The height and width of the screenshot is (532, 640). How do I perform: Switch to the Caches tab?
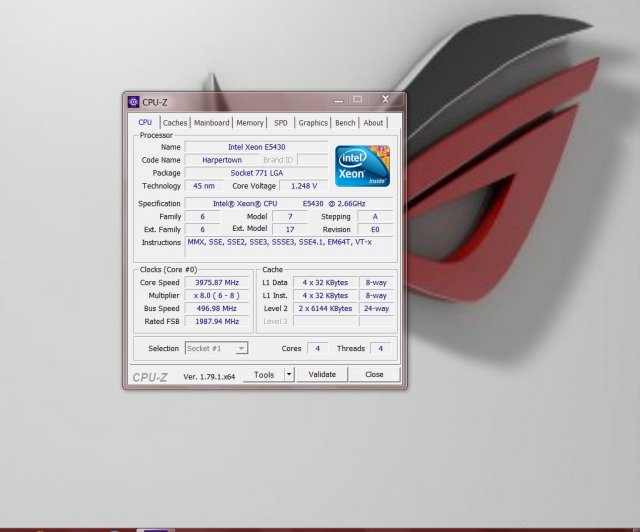coord(175,123)
